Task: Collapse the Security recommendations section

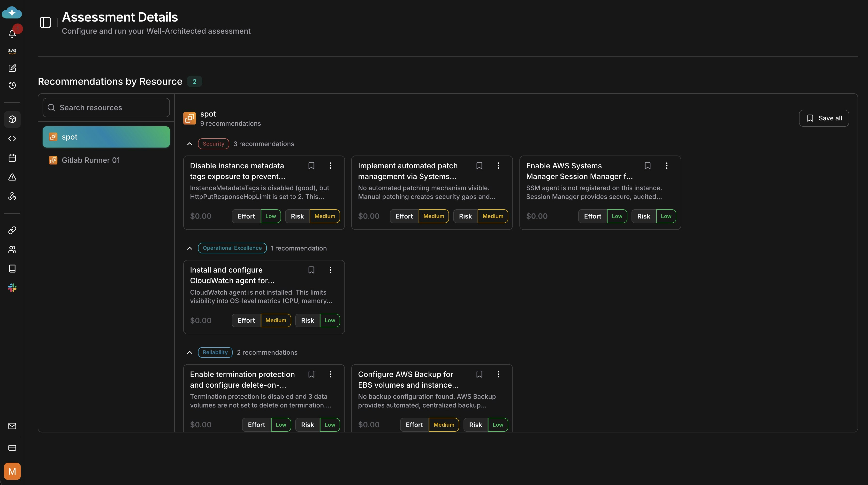Action: pos(189,143)
